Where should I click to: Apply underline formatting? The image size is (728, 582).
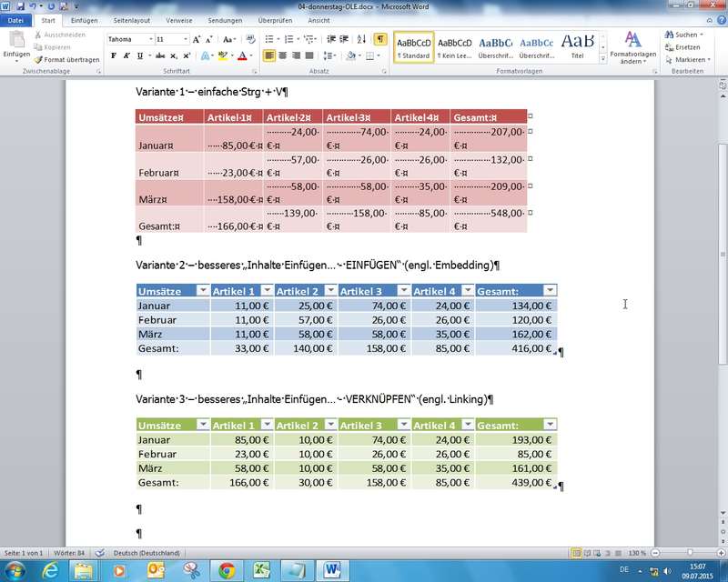(x=141, y=55)
